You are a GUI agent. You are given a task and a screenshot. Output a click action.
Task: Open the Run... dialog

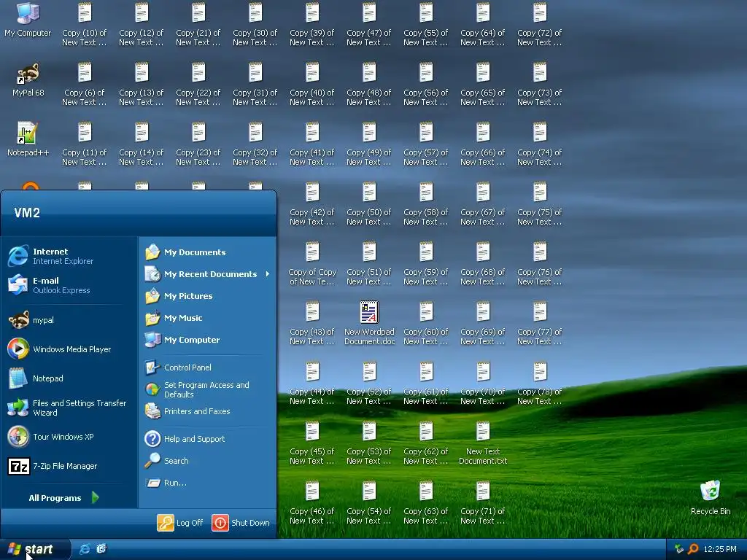coord(208,483)
